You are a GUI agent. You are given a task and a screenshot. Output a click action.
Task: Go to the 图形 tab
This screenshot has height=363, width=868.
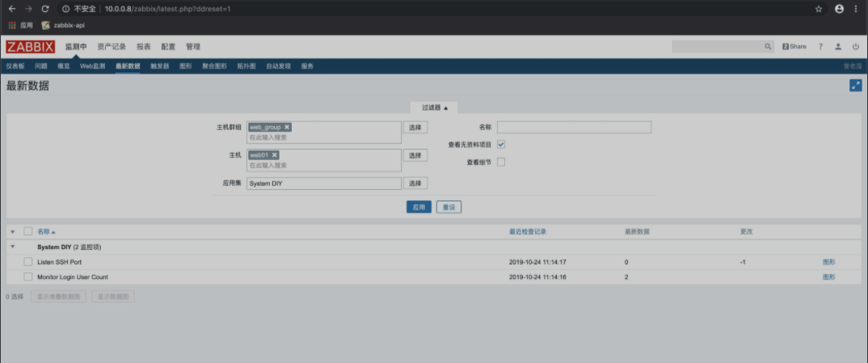click(185, 66)
